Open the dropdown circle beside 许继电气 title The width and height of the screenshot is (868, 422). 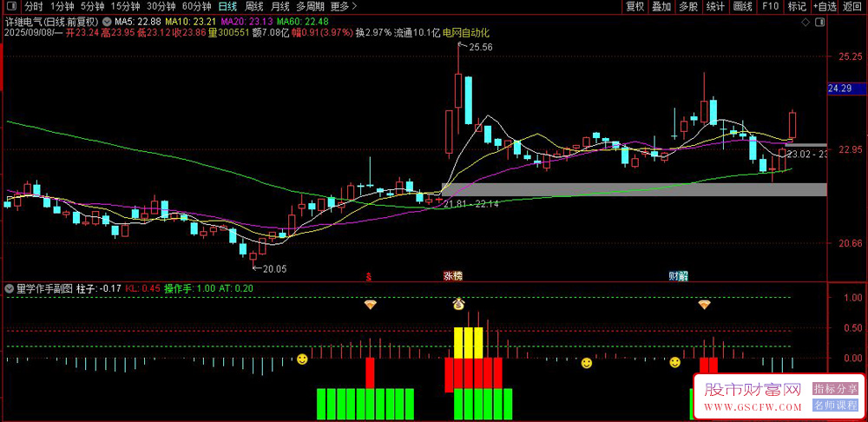107,23
